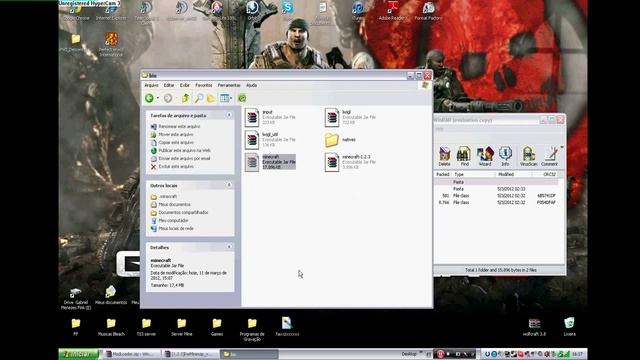The width and height of the screenshot is (640, 360).
Task: Open the Exibir menu
Action: coord(185,85)
